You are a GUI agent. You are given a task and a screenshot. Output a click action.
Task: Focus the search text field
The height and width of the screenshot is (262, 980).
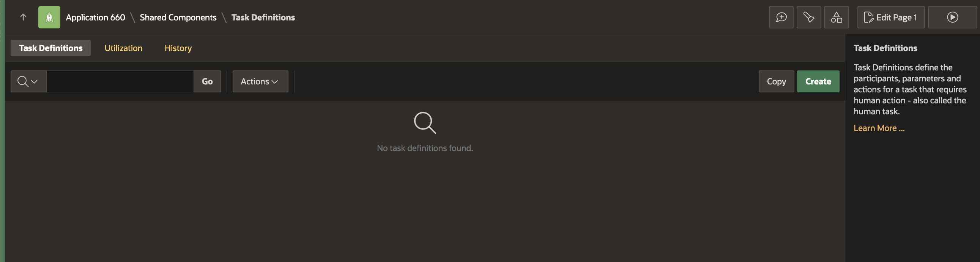pos(120,81)
